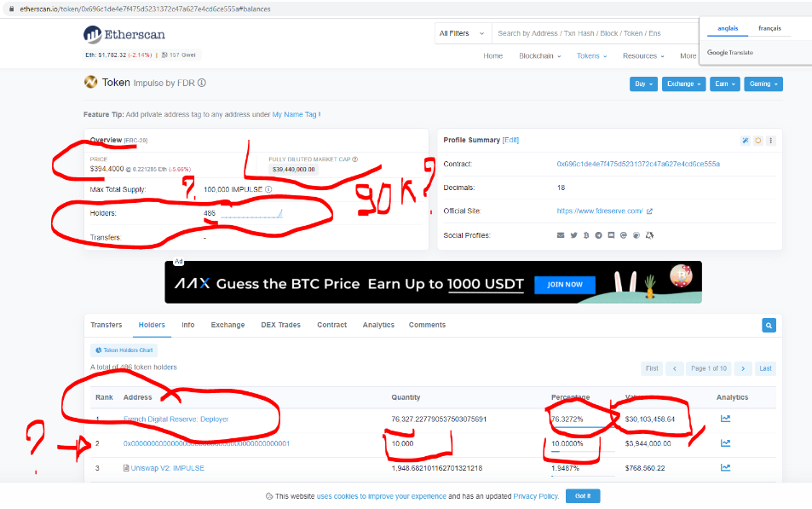
Task: Click the search by address input field
Action: [x=596, y=33]
